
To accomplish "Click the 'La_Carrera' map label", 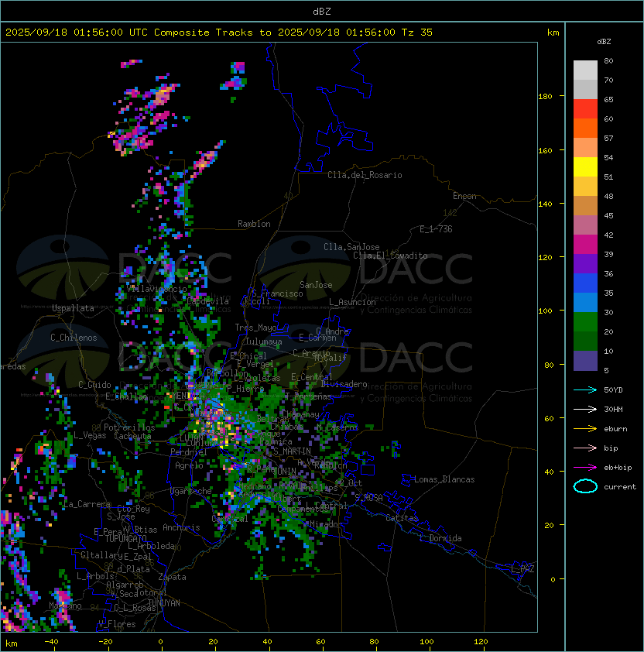I will 87,504.
